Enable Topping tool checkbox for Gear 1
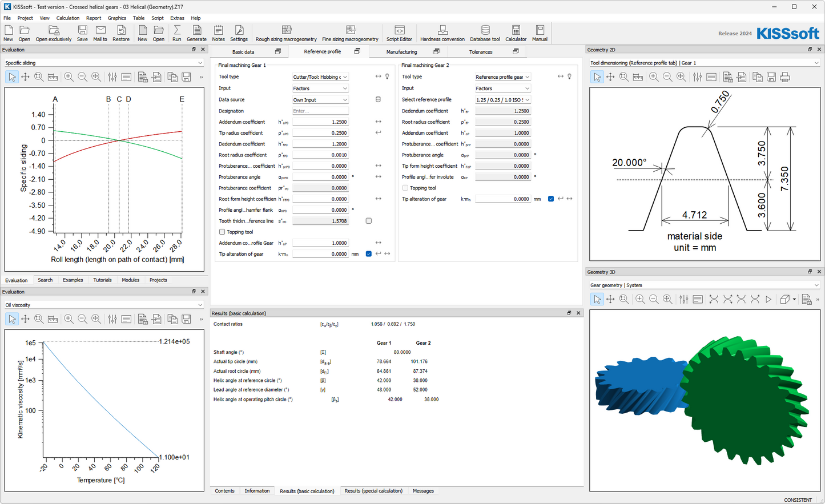This screenshot has width=825, height=504. click(222, 232)
